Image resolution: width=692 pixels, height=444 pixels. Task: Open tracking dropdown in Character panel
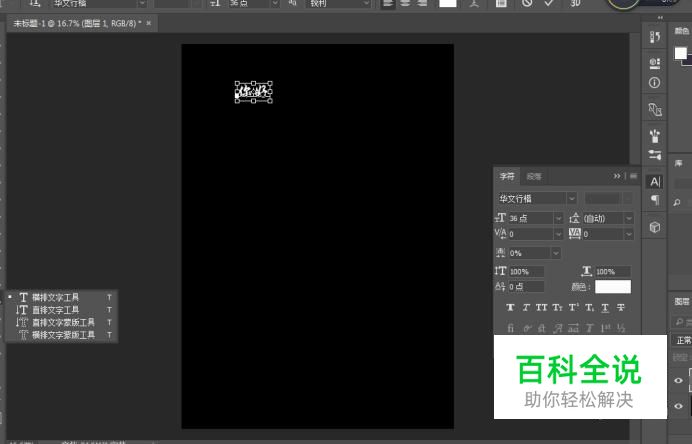(x=629, y=234)
